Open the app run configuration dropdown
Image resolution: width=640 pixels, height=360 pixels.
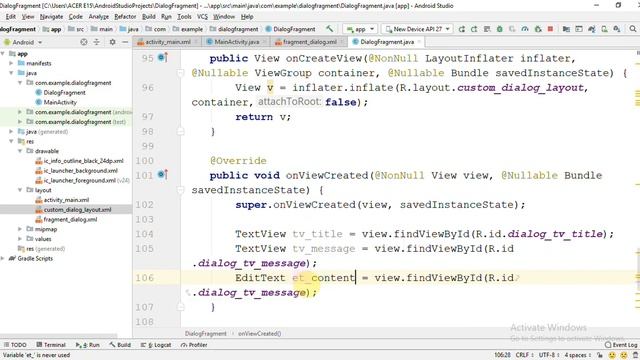coord(360,29)
